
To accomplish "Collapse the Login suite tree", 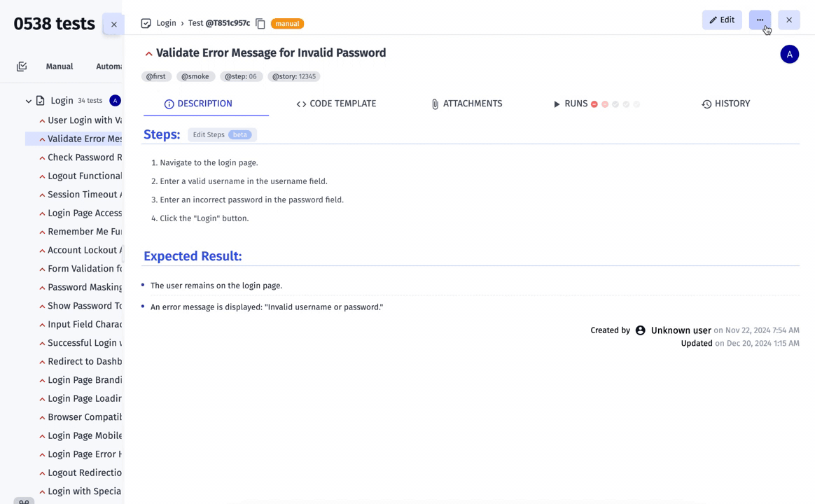I will [29, 101].
